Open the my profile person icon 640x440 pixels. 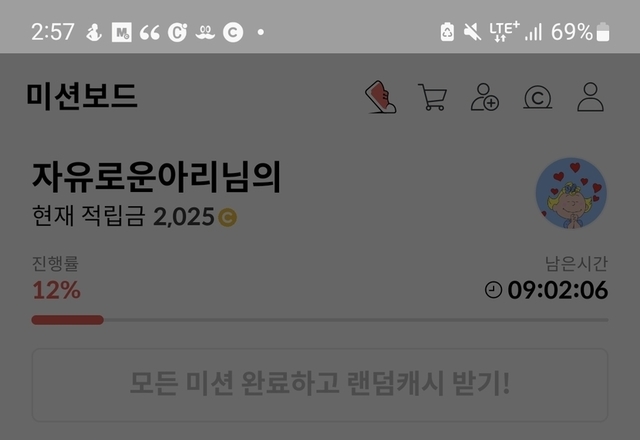pos(590,97)
